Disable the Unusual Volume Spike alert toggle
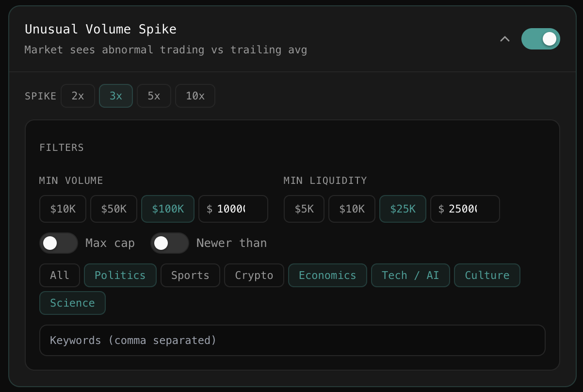 point(540,39)
